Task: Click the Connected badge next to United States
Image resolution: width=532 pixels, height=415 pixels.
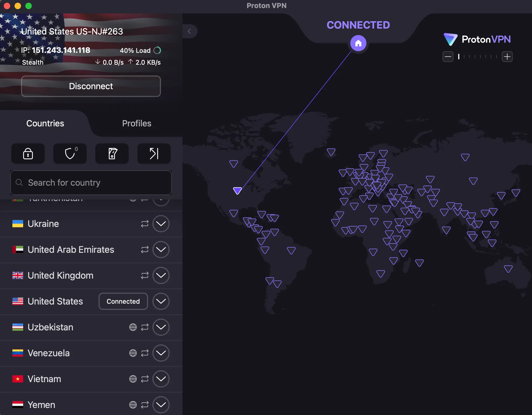Action: tap(123, 301)
